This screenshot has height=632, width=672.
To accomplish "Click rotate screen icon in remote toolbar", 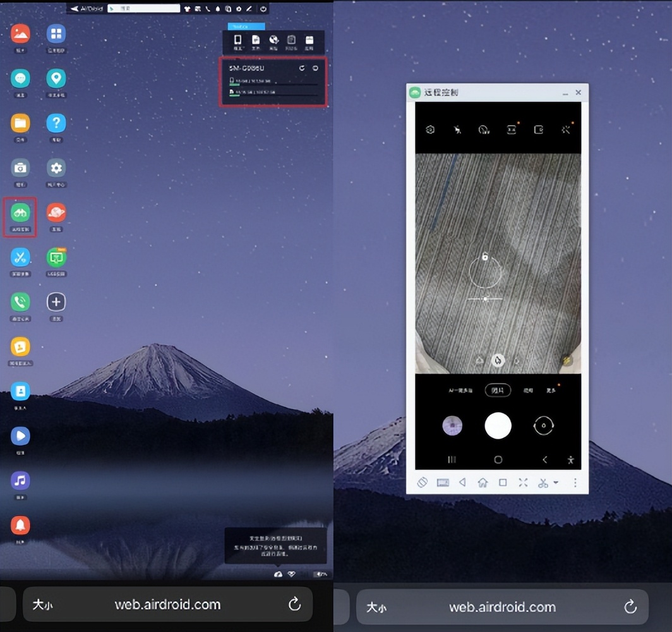I will (x=422, y=482).
